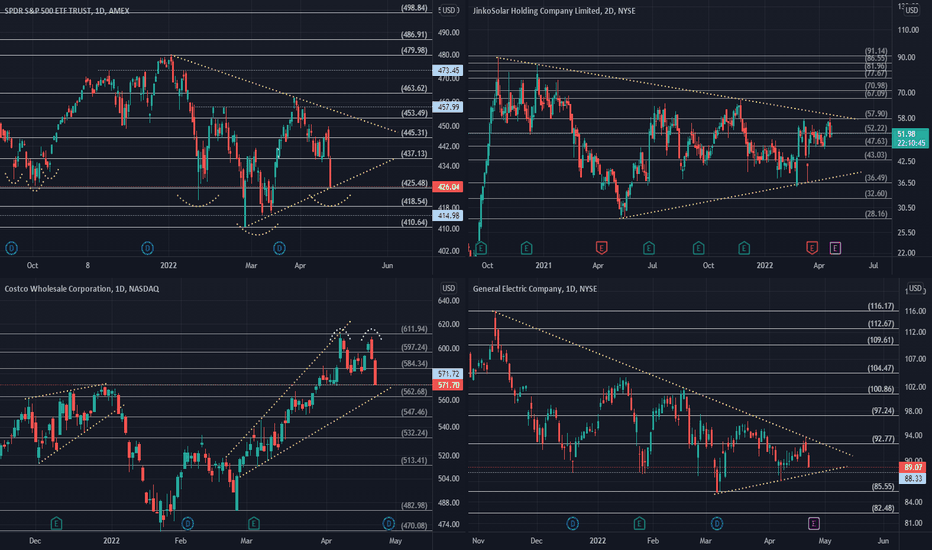Click SPY red current price label 426.04
The height and width of the screenshot is (550, 932).
[448, 187]
